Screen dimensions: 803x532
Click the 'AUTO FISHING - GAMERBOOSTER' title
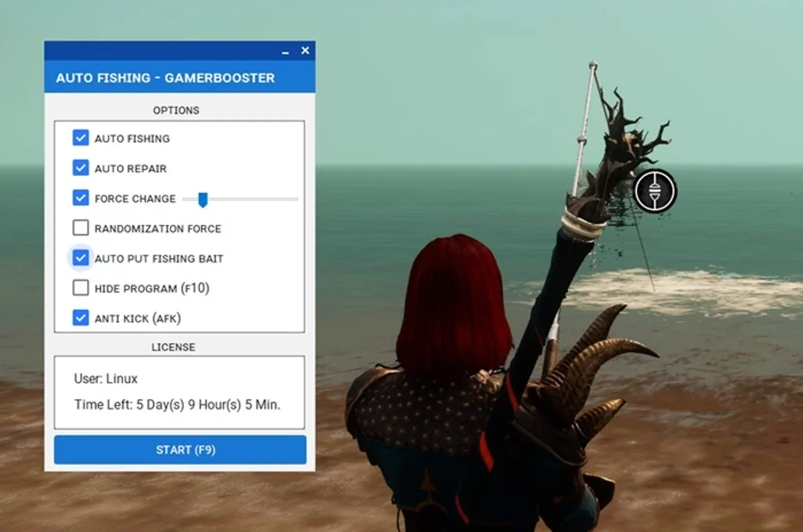165,78
